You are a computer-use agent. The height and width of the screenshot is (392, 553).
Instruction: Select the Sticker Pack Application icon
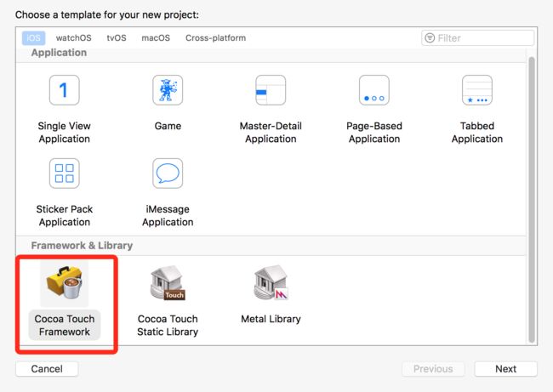point(64,173)
